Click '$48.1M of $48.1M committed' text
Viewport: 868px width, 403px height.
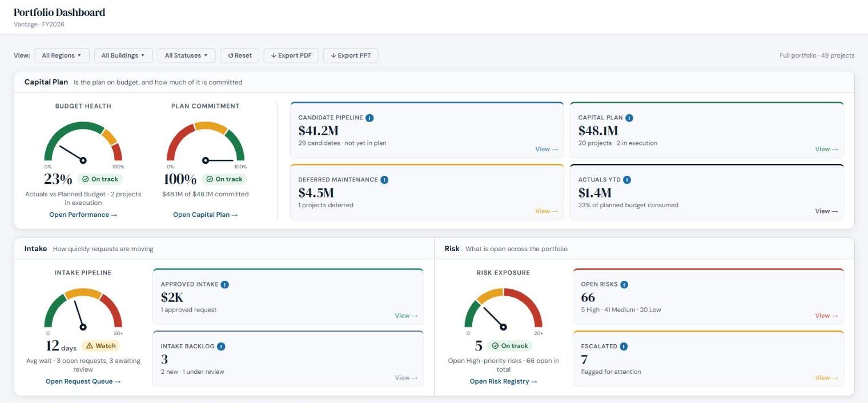pos(206,194)
